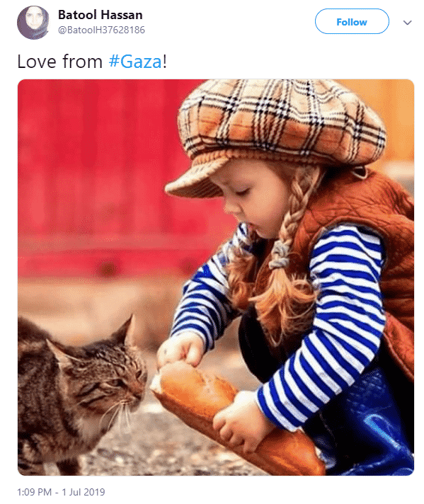Open the caret menu at the tweet's top right

click(407, 23)
